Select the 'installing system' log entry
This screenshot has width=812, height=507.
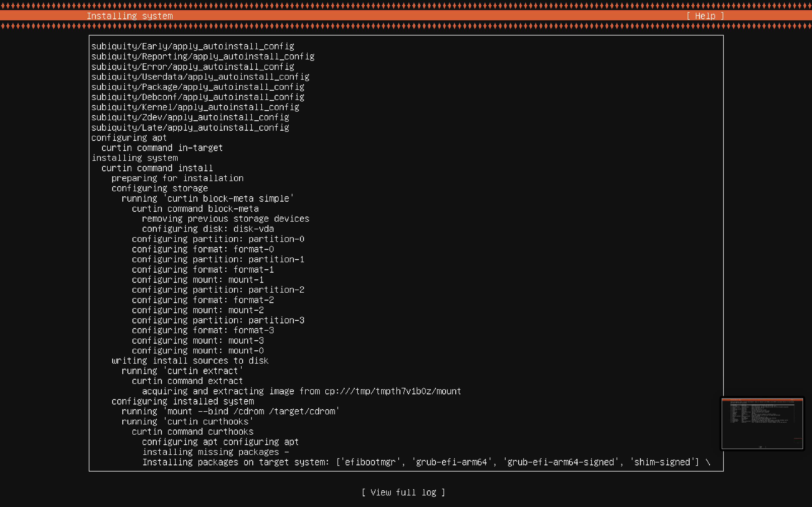coord(135,158)
